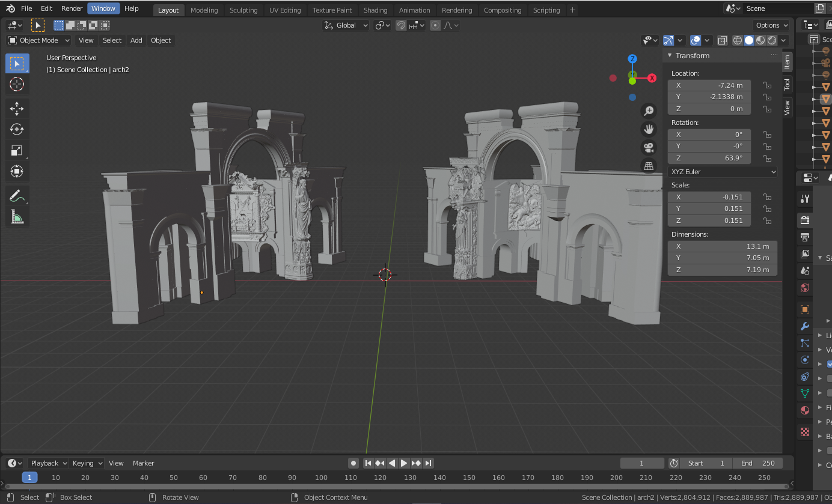Image resolution: width=832 pixels, height=504 pixels.
Task: Switch to the Tool sidebar tab
Action: (787, 84)
